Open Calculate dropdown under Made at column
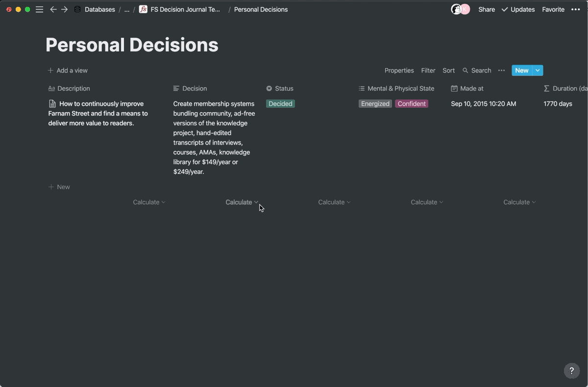The width and height of the screenshot is (588, 387). 519,202
